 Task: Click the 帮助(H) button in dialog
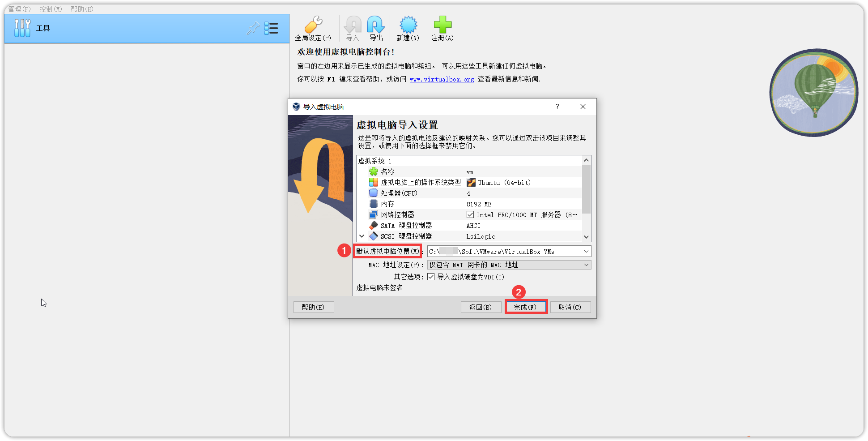click(314, 307)
